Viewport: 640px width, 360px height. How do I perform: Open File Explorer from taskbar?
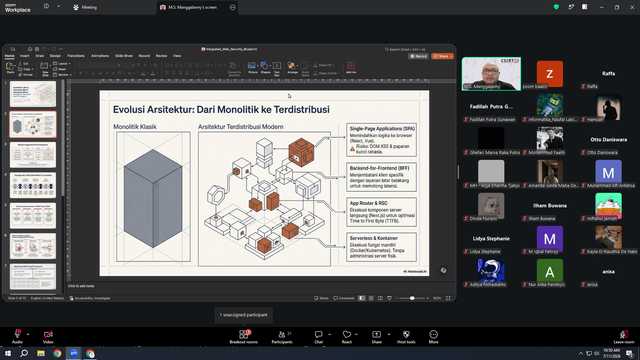click(x=41, y=353)
